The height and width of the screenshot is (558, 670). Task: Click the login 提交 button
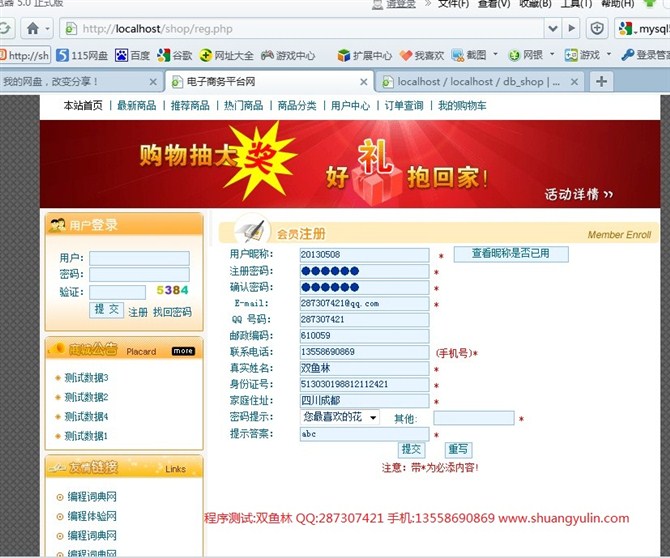106,310
